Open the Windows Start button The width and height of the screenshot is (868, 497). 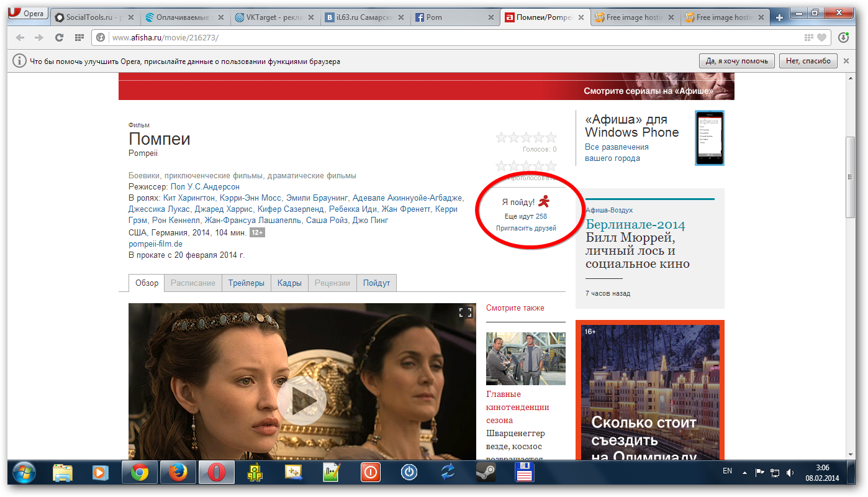(x=24, y=473)
